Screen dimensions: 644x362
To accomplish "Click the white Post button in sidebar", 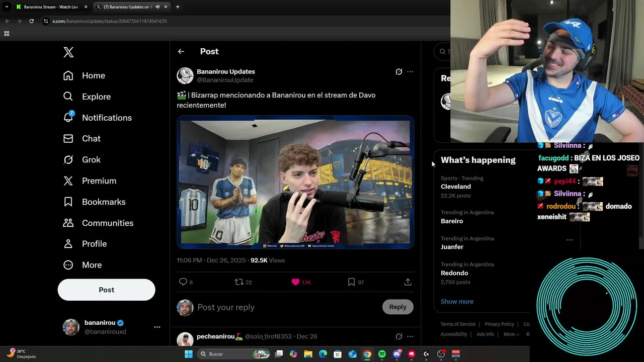I will pyautogui.click(x=106, y=290).
